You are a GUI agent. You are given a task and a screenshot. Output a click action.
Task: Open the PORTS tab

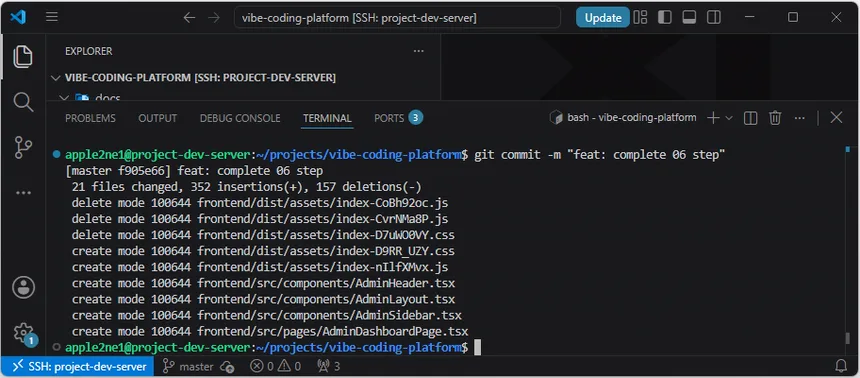[398, 118]
